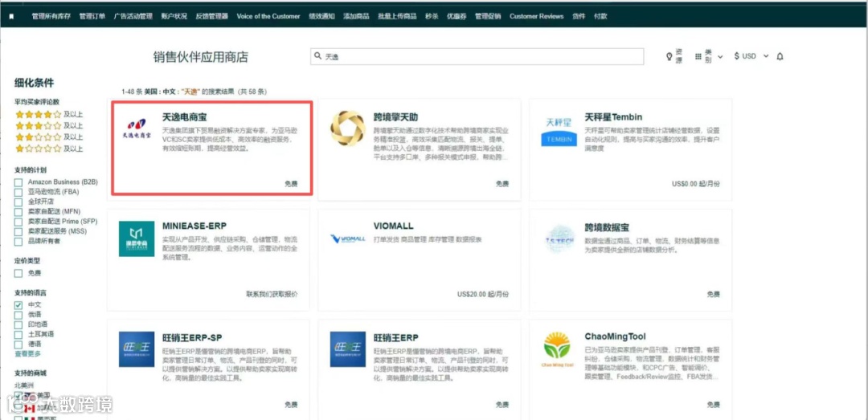Open VIOMALL app title link
This screenshot has height=420, width=868.
click(394, 226)
